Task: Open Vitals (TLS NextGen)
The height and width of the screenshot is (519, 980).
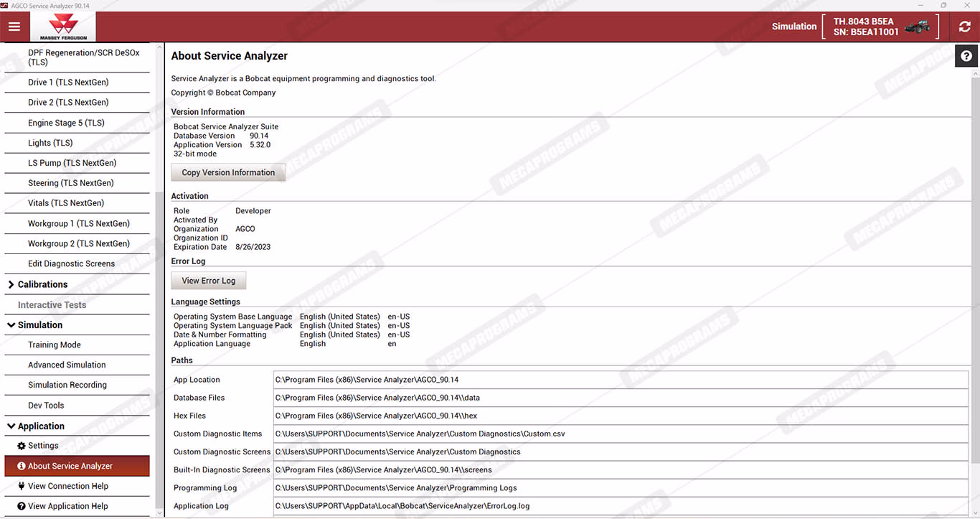Action: point(77,203)
